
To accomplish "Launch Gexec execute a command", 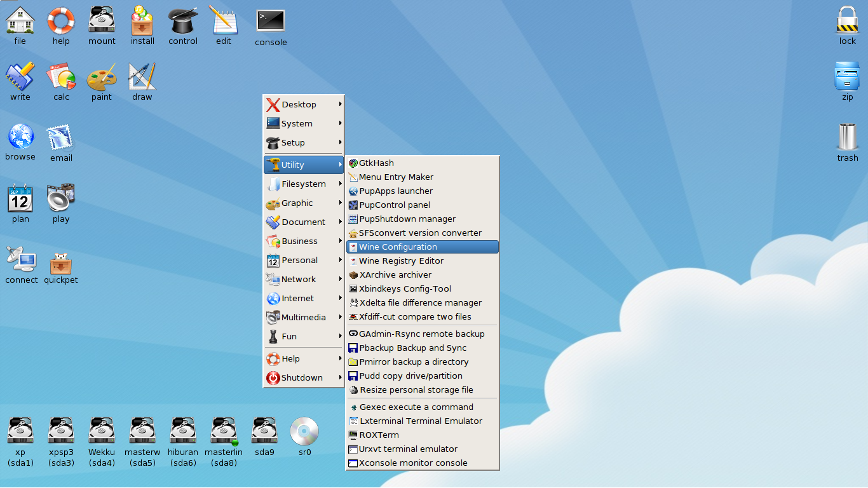I will point(423,407).
